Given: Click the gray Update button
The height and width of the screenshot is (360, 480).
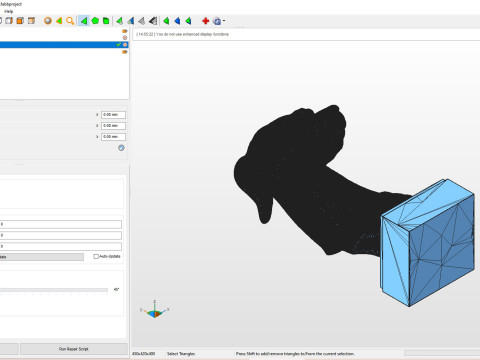Looking at the screenshot, I should (42, 257).
